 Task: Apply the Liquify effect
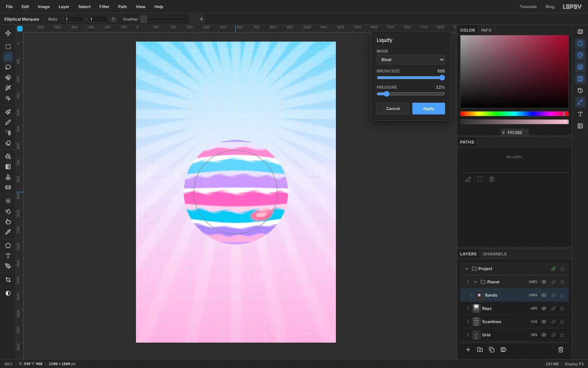click(x=429, y=109)
